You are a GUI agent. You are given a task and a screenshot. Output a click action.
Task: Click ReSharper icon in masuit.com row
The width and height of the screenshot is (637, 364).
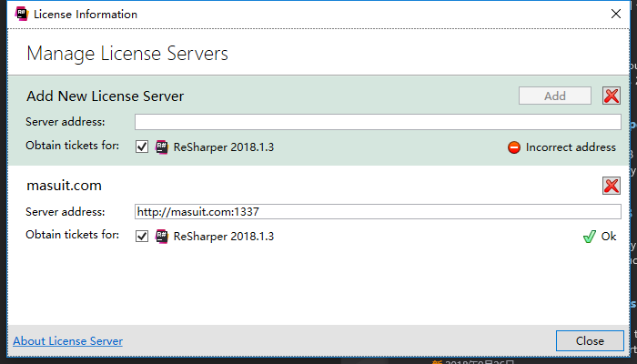click(x=162, y=237)
